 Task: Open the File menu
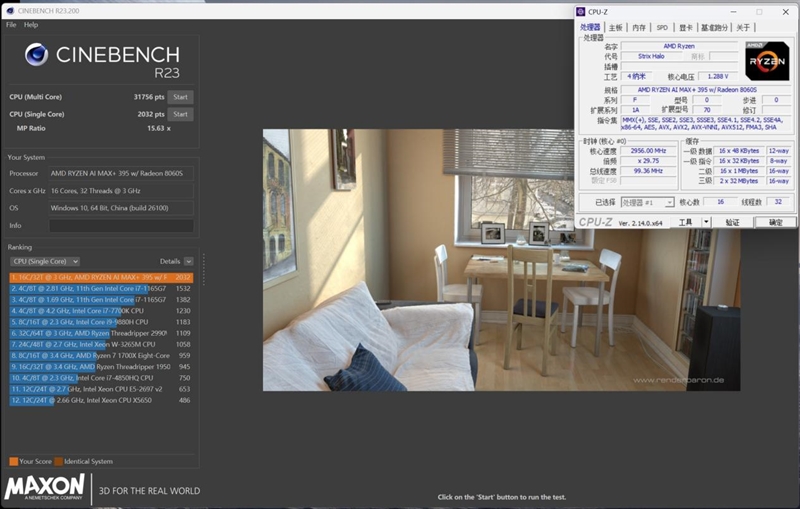click(x=11, y=24)
